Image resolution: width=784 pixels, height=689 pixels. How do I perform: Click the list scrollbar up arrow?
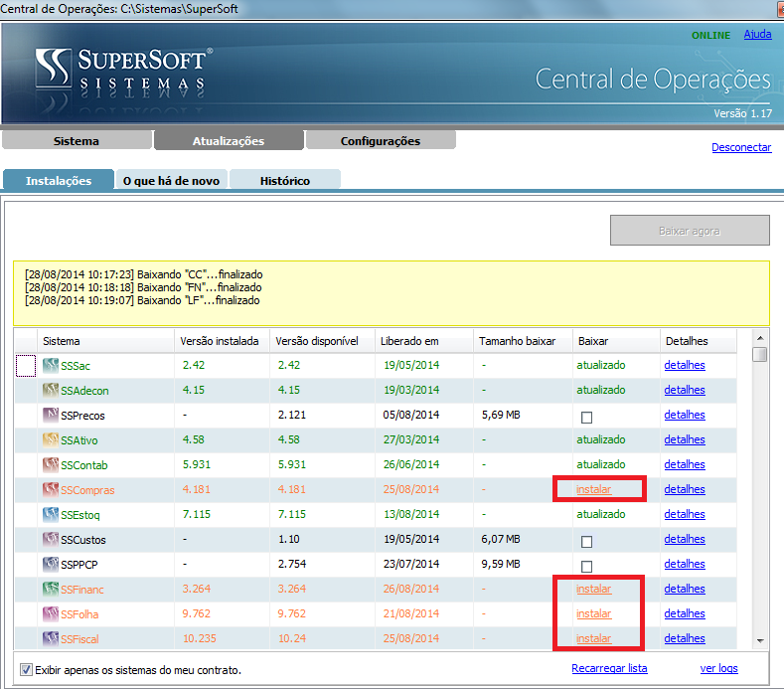point(760,338)
